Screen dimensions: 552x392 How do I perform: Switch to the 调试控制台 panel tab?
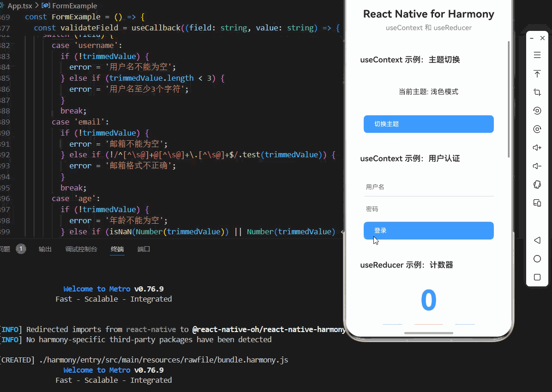(81, 249)
